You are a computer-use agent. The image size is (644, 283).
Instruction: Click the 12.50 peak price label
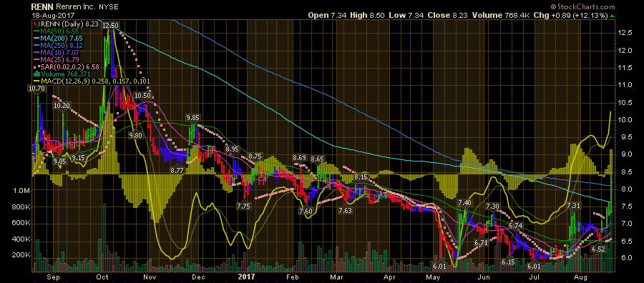[110, 25]
